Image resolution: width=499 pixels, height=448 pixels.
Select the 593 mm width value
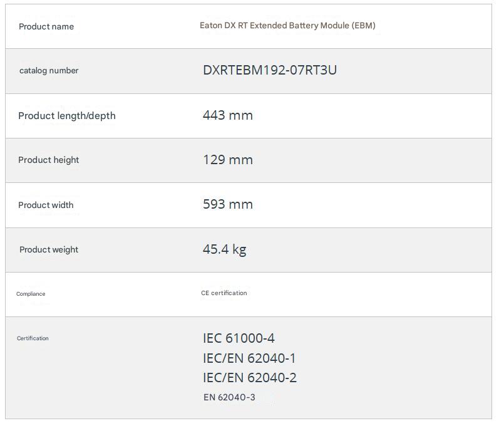(228, 204)
